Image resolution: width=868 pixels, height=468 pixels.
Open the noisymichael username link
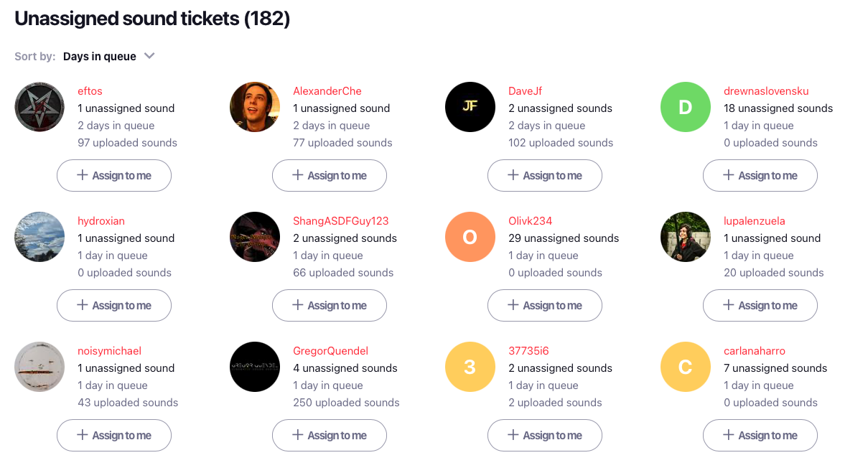109,351
